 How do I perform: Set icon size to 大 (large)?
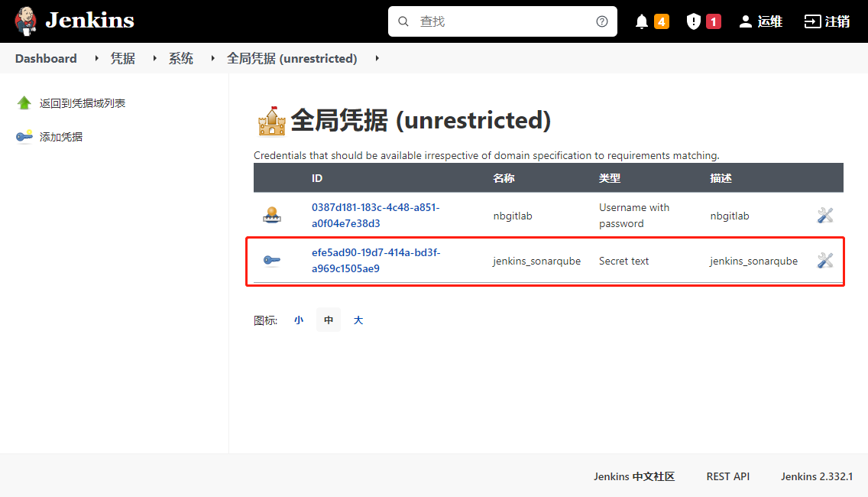tap(358, 320)
